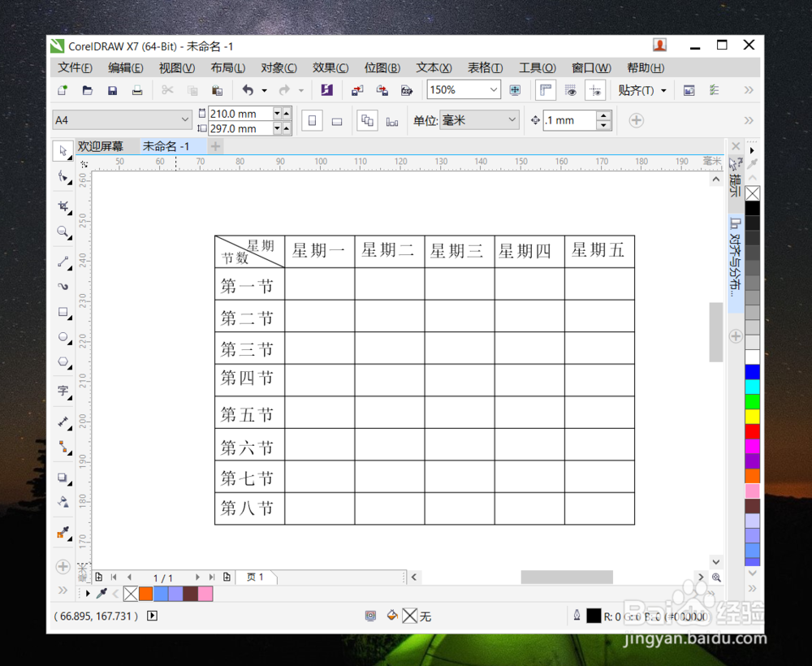Open the 对象(C) menu

pos(279,68)
